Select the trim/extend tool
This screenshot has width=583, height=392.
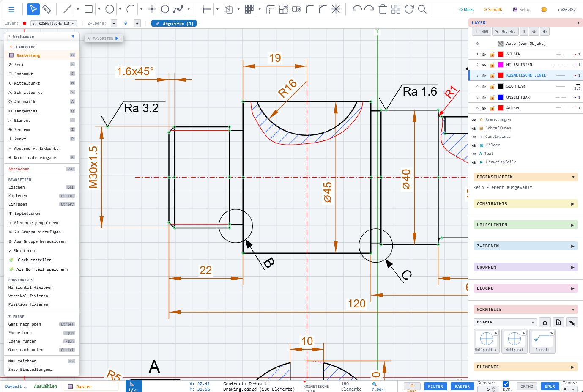coord(207,9)
